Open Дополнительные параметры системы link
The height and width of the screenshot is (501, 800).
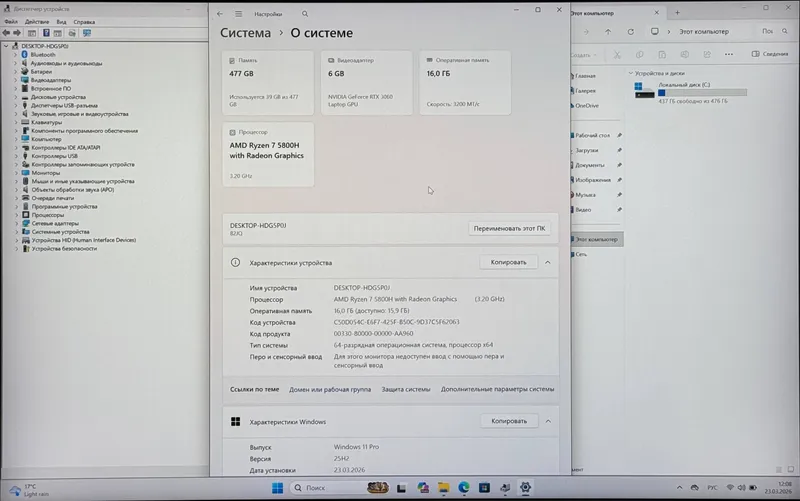pyautogui.click(x=497, y=389)
